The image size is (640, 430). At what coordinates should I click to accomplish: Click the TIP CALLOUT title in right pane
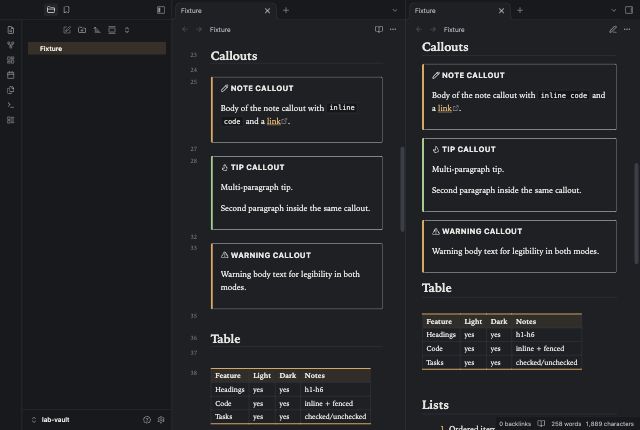click(469, 149)
